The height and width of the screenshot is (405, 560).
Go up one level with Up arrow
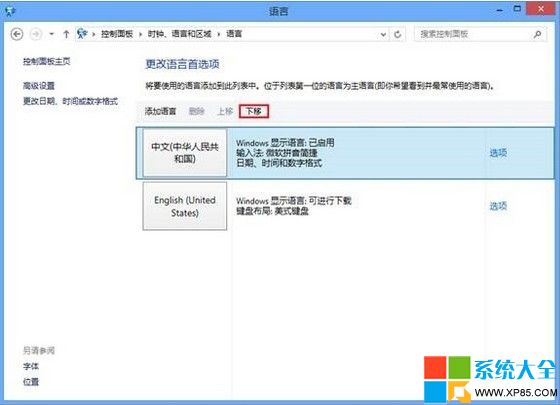pos(66,34)
